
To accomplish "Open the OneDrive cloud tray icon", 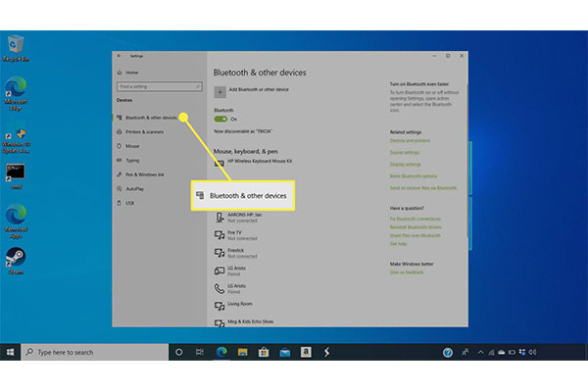I will (x=502, y=352).
